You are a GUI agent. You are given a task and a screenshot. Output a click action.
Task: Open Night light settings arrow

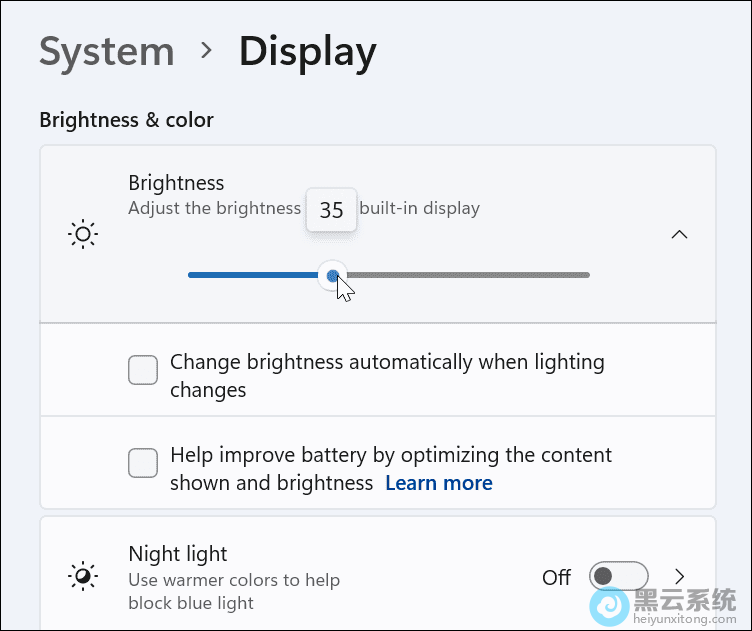680,577
